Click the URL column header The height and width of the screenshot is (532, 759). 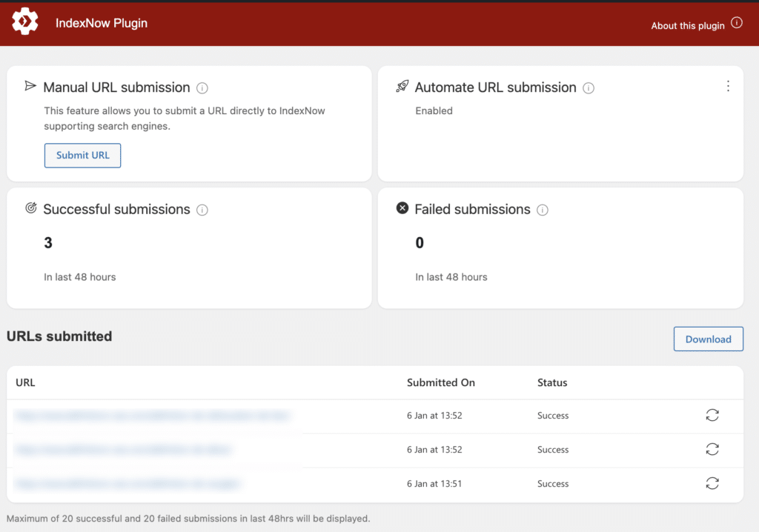coord(25,383)
